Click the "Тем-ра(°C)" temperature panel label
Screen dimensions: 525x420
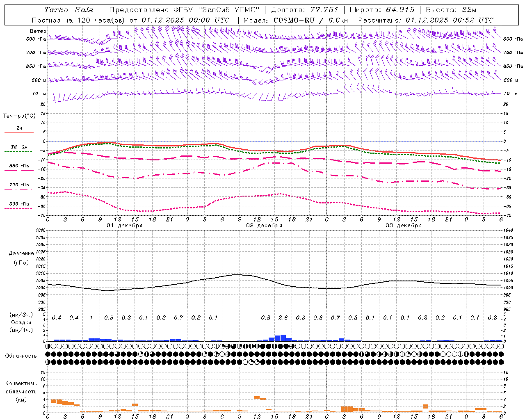19,116
